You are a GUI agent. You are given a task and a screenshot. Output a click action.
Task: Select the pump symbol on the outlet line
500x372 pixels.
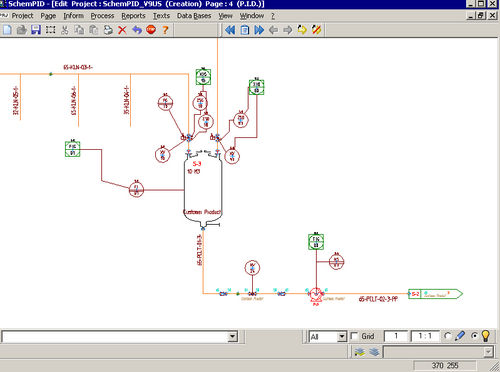(316, 295)
